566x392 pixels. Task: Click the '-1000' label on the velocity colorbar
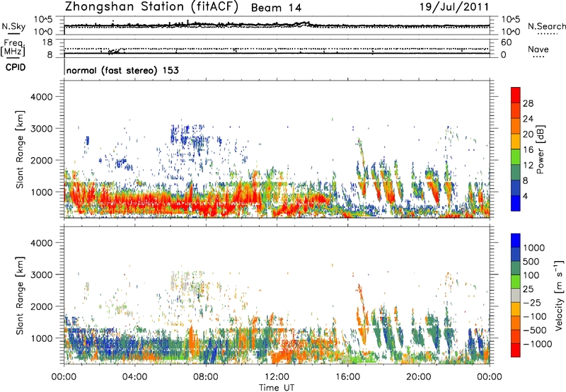tap(537, 344)
